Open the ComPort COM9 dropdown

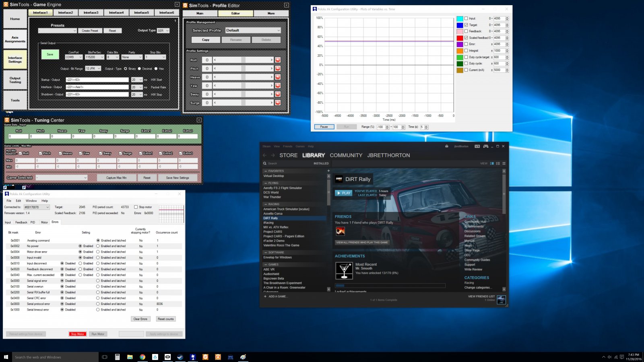(74, 57)
